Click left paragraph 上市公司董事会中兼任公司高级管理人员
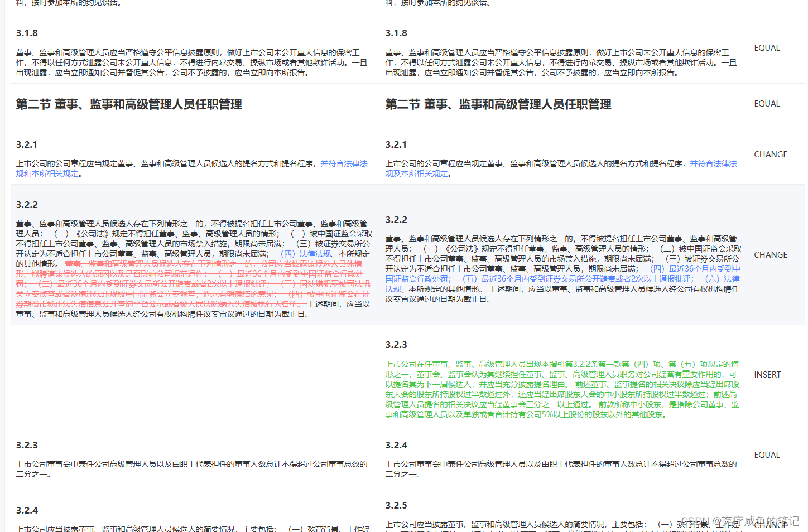808x532 pixels. coord(192,469)
